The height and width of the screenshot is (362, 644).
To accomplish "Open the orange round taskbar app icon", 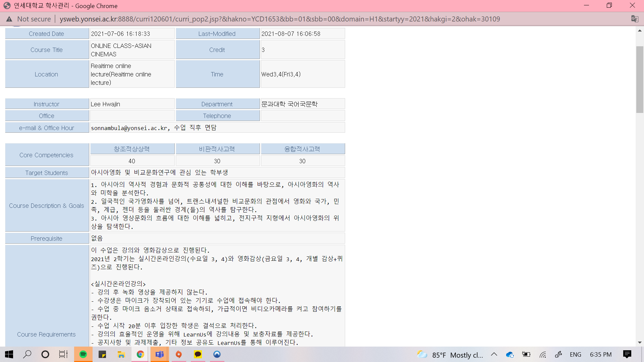I will tap(179, 354).
